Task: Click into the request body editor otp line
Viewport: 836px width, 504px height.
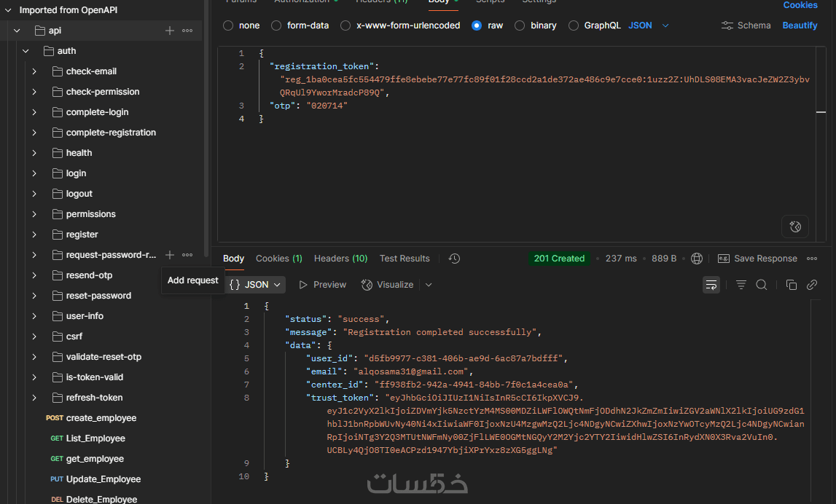Action: click(x=309, y=106)
